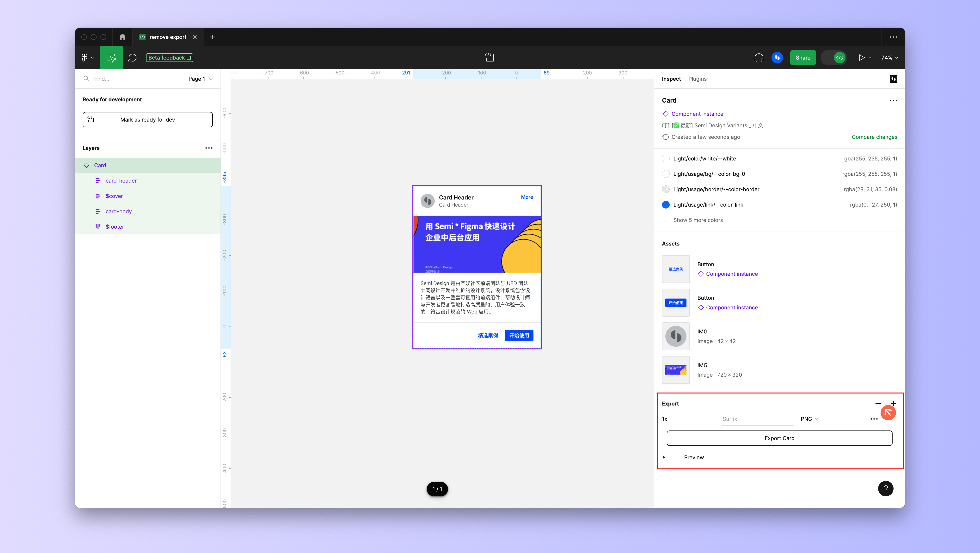980x553 pixels.
Task: Switch to the Plugins tab
Action: click(697, 79)
